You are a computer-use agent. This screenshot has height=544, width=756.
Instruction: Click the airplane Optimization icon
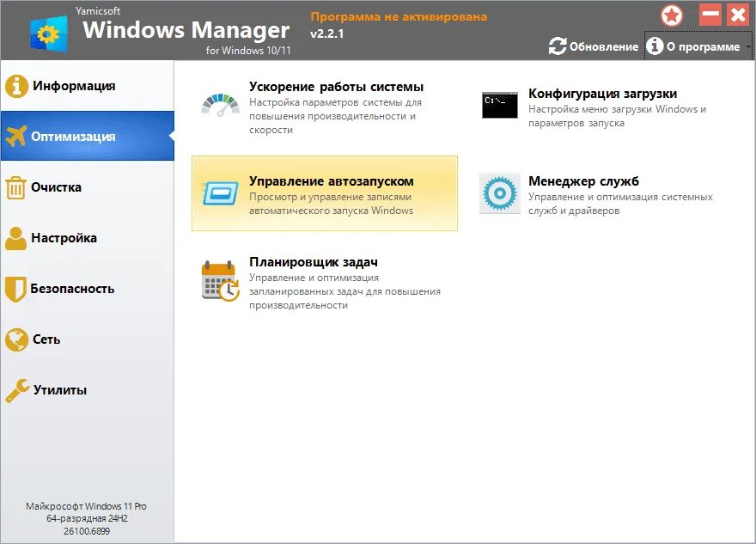pos(16,137)
